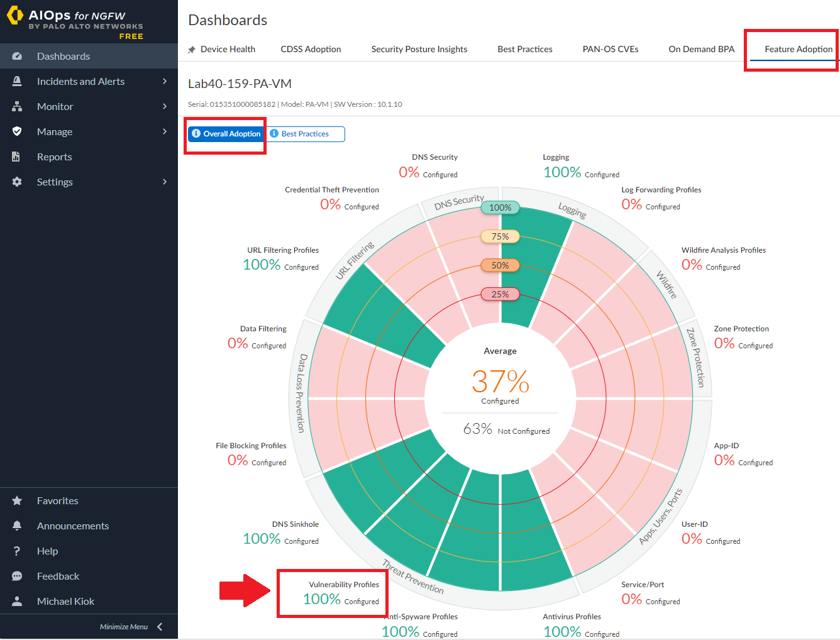The width and height of the screenshot is (840, 640).
Task: Switch to the PAN-OS CVEs tab
Action: [610, 50]
